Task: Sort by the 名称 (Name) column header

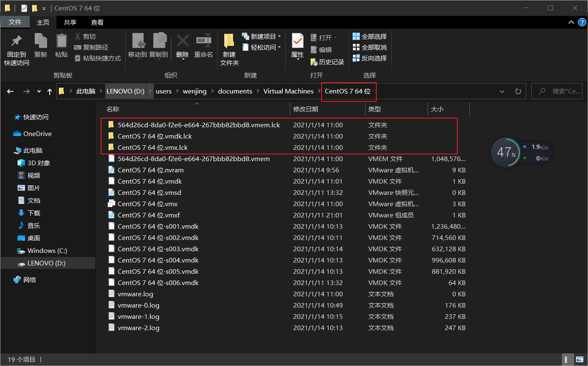Action: point(113,109)
